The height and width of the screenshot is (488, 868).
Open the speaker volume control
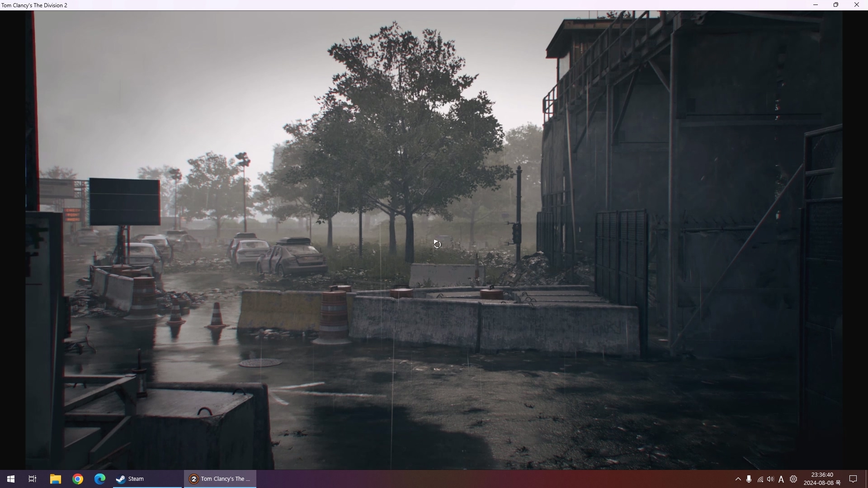(x=770, y=479)
